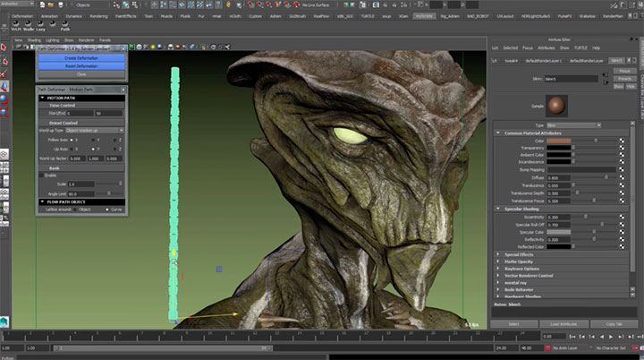This screenshot has height=360, width=644.
Task: Select the Lazy shelf icon
Action: tap(40, 24)
